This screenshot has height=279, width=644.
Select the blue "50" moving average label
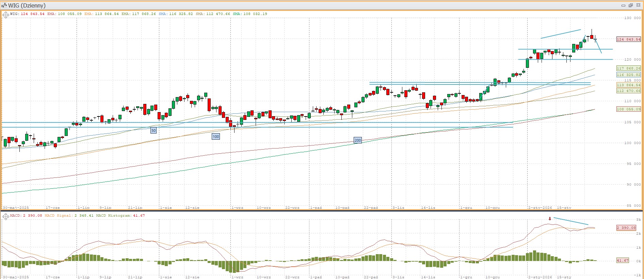[154, 130]
